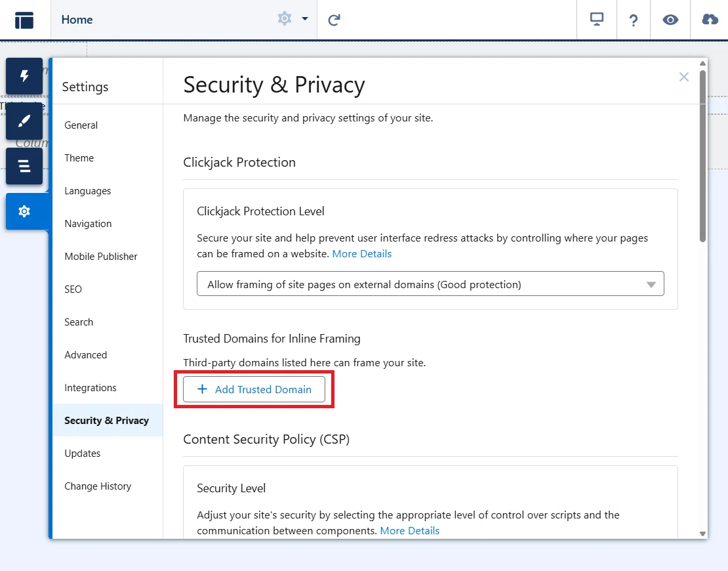The image size is (728, 571).
Task: Open the Page Structure list panel
Action: coord(24,166)
